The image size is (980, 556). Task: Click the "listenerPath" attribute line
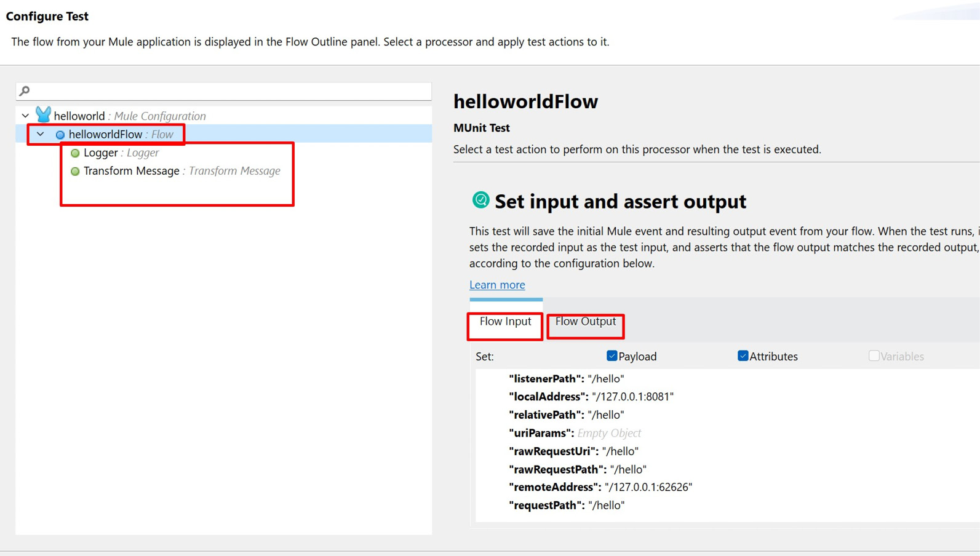(567, 379)
